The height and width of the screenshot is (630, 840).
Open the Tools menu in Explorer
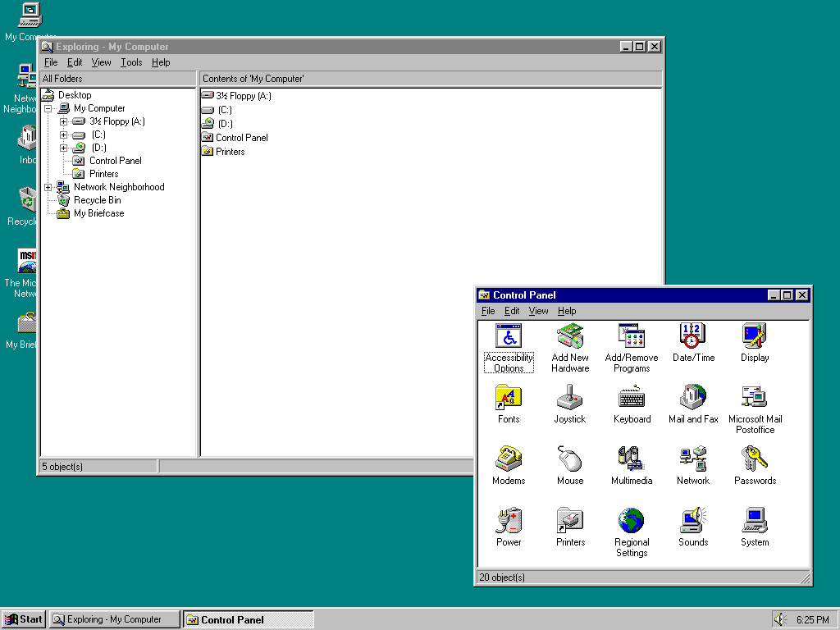pos(131,62)
